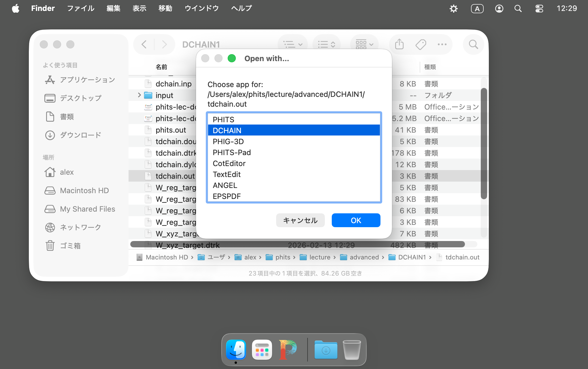Open the PHITS app in the Dock

[288, 350]
